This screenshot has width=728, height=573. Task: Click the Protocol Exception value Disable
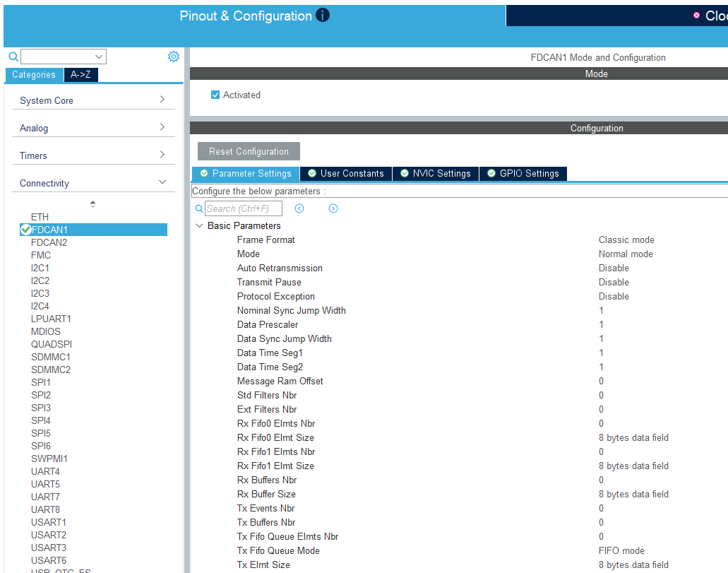(614, 297)
